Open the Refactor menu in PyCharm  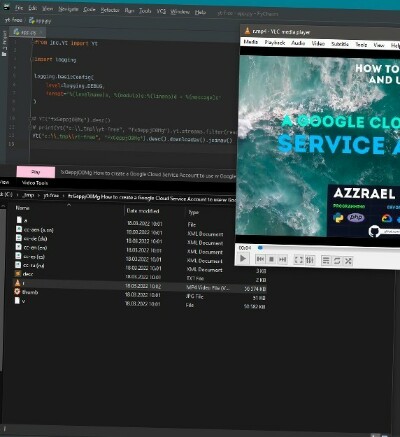click(110, 10)
